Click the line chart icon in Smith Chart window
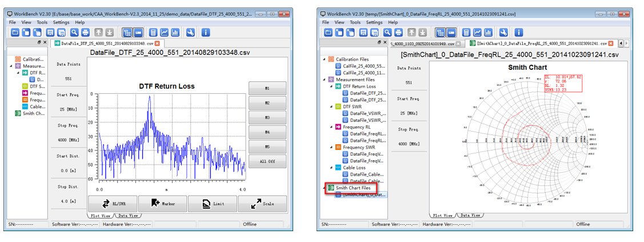644x242 pixels. point(477,33)
